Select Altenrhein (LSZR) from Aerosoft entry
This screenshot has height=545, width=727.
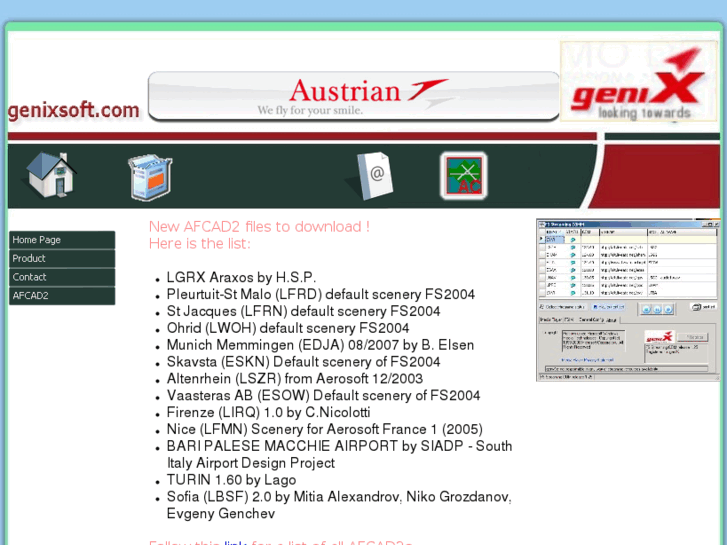(294, 378)
